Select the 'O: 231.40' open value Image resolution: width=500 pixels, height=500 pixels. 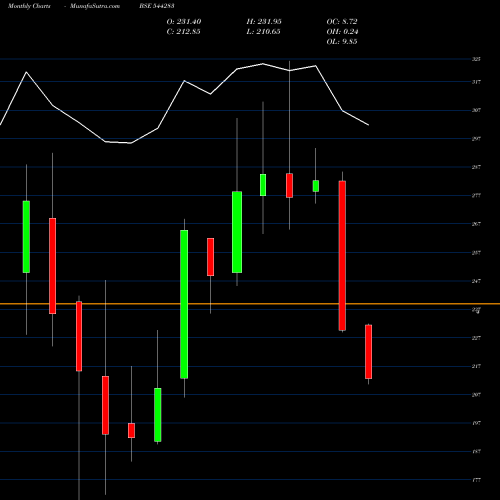[x=184, y=22]
